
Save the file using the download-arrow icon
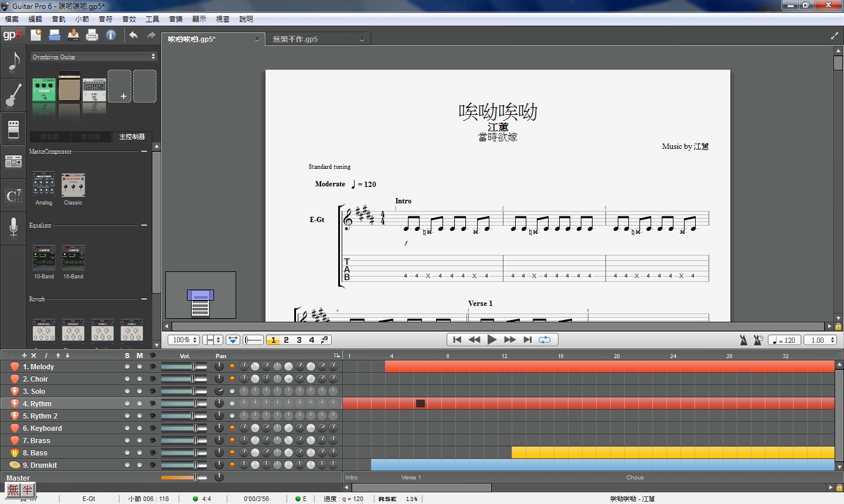tap(73, 35)
